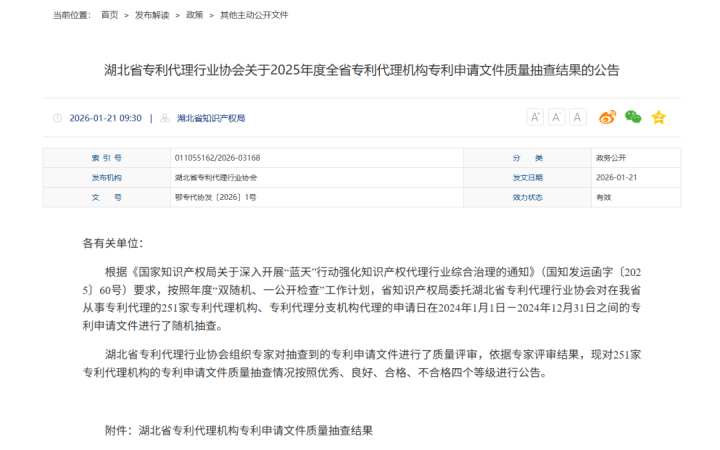Share the article via WeChat icon
Viewport: 720px width, 450px height.
point(633,117)
